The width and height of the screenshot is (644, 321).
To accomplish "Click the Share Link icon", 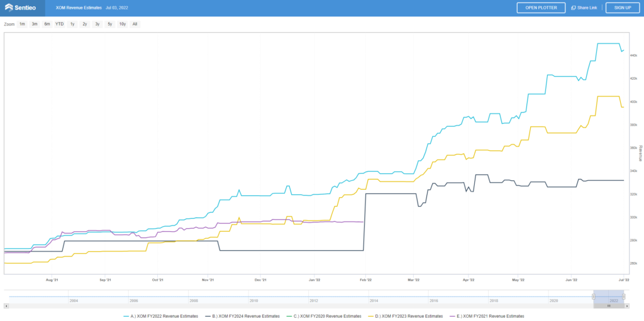I will coord(574,8).
